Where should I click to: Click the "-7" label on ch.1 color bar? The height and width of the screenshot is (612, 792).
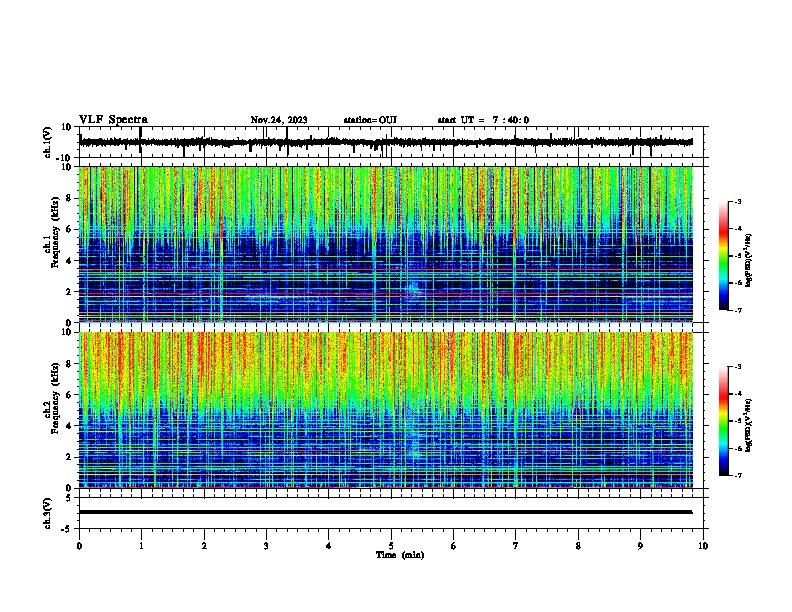point(738,310)
